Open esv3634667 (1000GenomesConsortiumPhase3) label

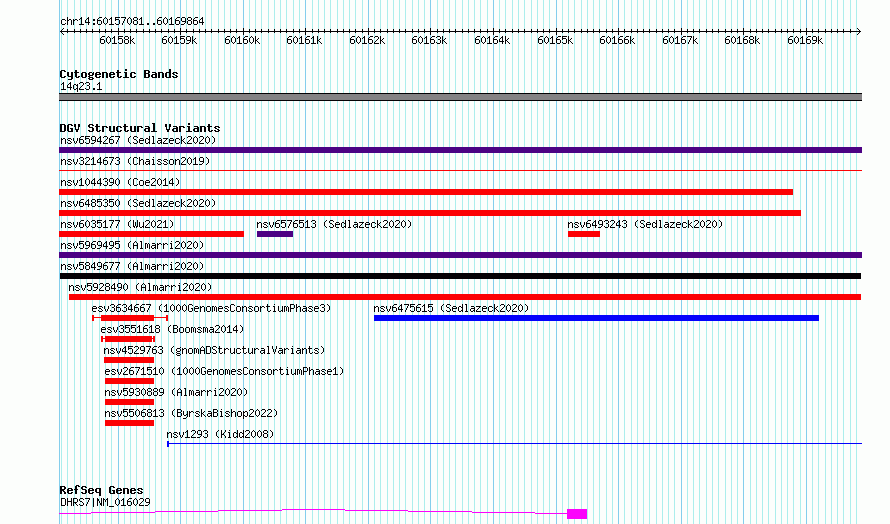pos(211,308)
